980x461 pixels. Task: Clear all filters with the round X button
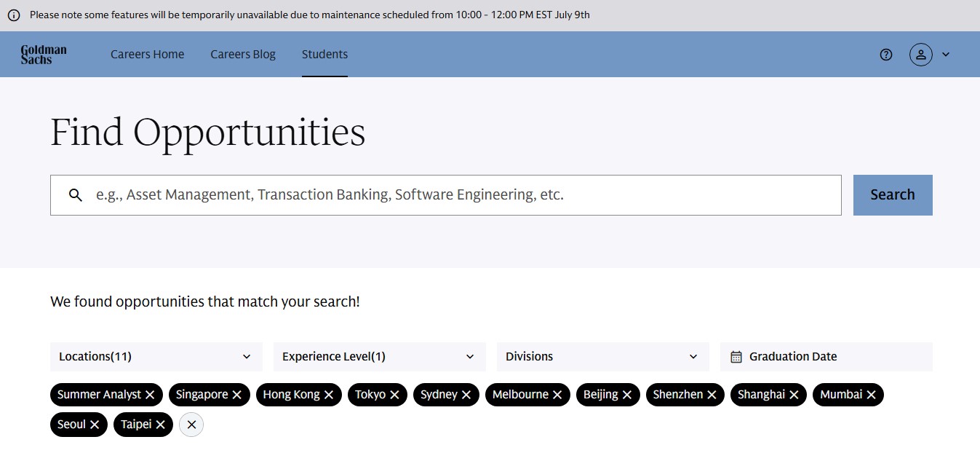click(x=191, y=425)
